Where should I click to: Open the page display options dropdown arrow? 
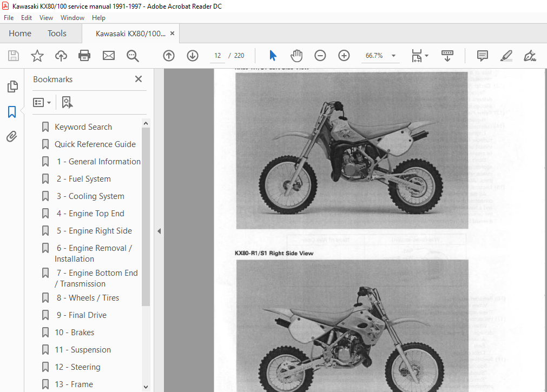point(426,56)
